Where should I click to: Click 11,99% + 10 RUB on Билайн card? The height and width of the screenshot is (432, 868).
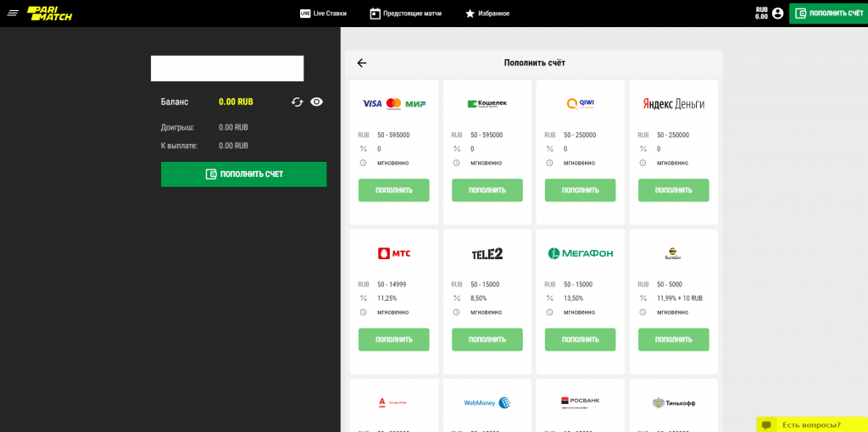click(x=680, y=298)
